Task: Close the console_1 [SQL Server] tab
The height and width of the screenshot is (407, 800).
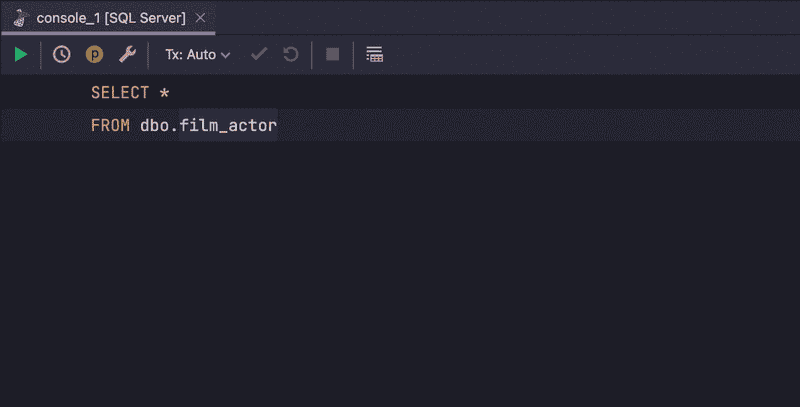Action: [201, 18]
